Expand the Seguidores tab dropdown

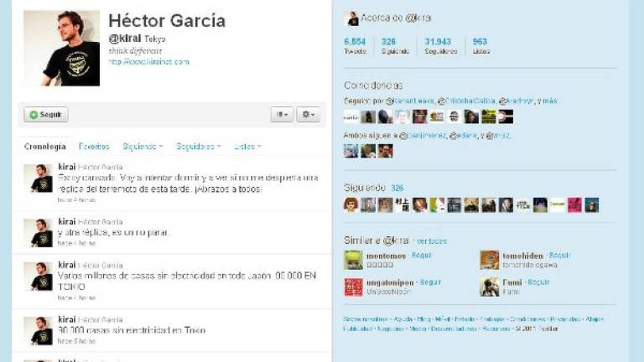click(x=198, y=146)
